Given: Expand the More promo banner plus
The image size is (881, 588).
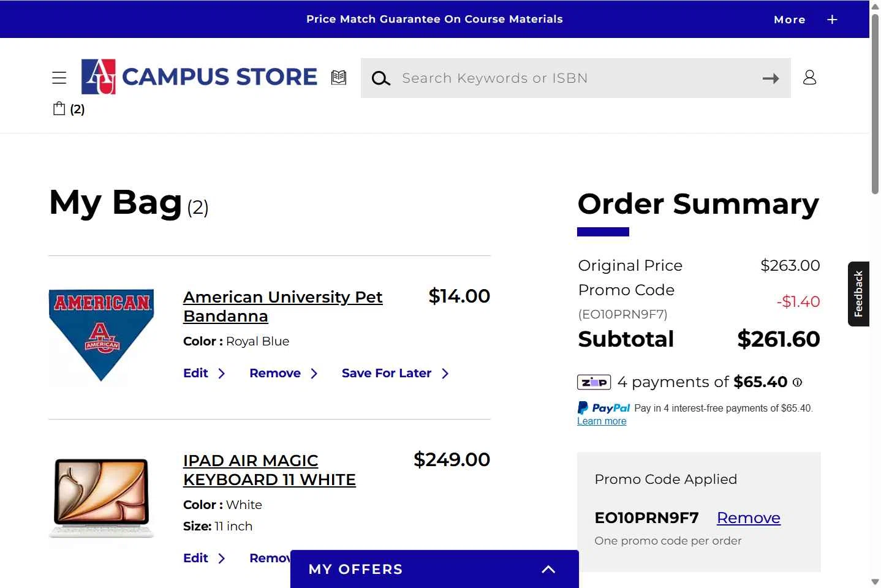Looking at the screenshot, I should [x=832, y=20].
